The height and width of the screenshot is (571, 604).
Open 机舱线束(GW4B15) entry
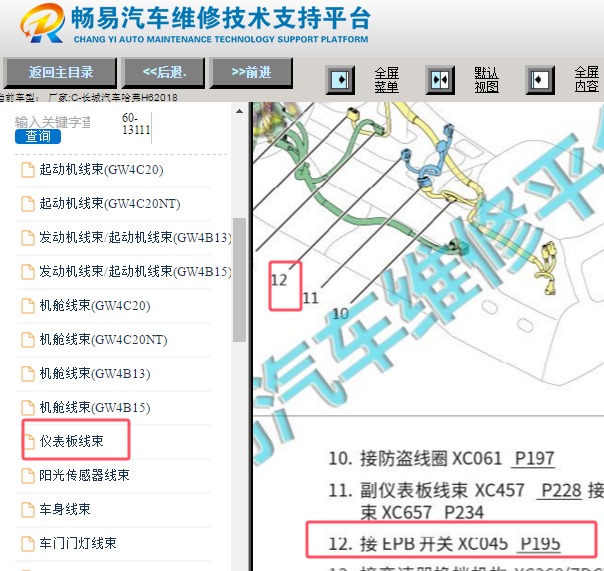tap(95, 408)
